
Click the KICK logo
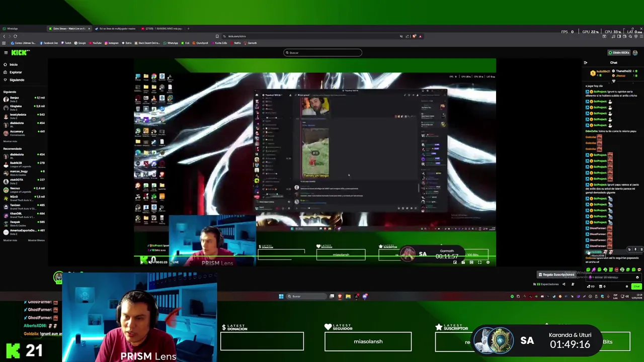tap(21, 52)
